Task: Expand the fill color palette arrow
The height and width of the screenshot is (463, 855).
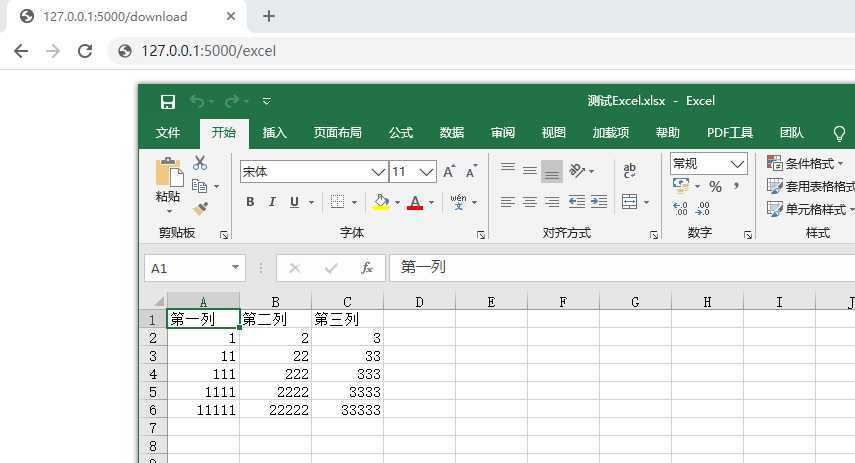Action: pyautogui.click(x=397, y=202)
